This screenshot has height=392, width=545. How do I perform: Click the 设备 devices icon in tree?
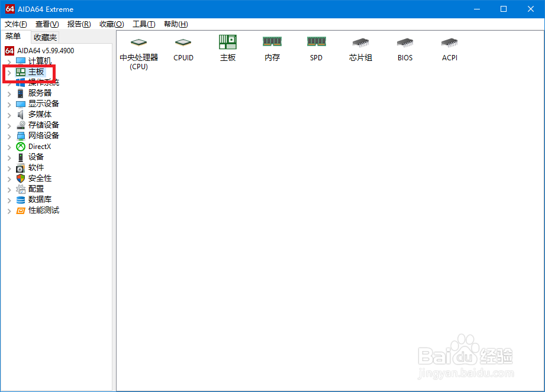pos(21,157)
